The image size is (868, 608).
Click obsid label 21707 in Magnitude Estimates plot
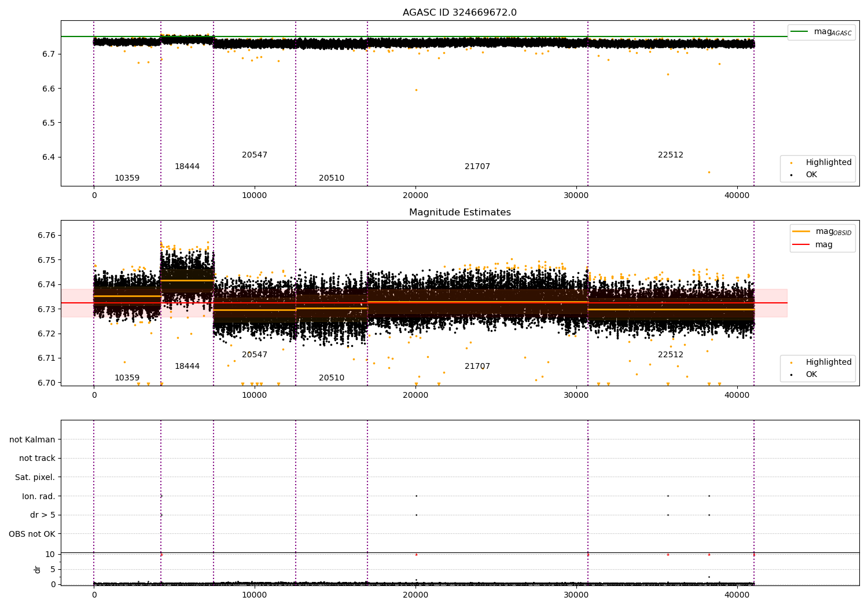[x=477, y=367]
